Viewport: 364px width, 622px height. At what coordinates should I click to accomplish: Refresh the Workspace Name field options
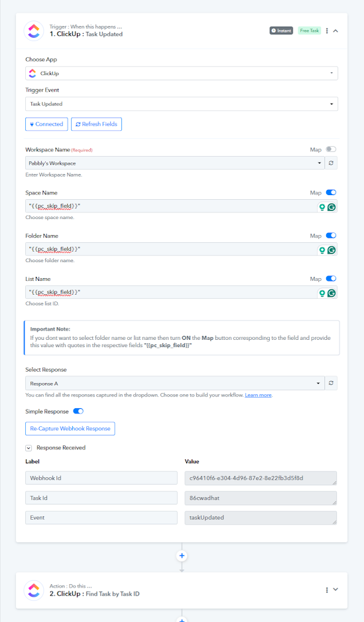331,163
